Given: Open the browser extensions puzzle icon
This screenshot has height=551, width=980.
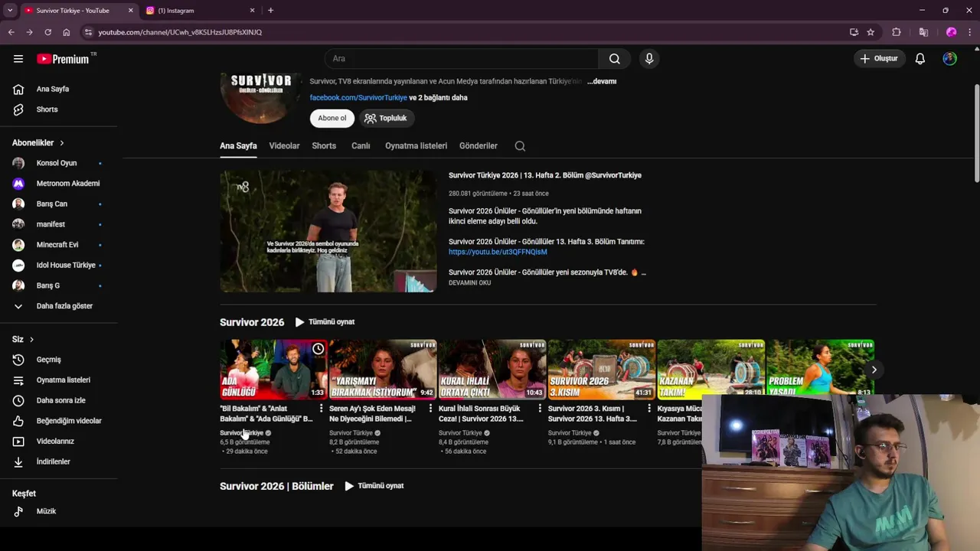Looking at the screenshot, I should tap(897, 32).
